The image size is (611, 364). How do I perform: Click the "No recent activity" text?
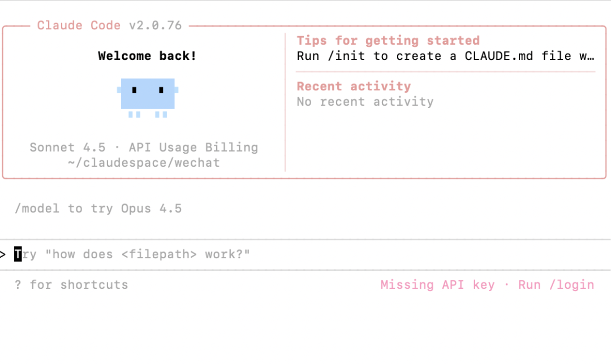(365, 102)
